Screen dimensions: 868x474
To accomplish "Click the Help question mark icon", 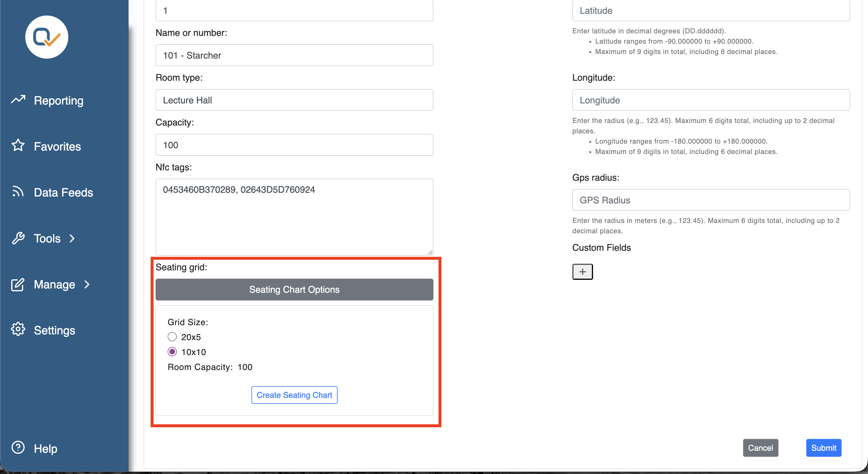I will [x=18, y=448].
